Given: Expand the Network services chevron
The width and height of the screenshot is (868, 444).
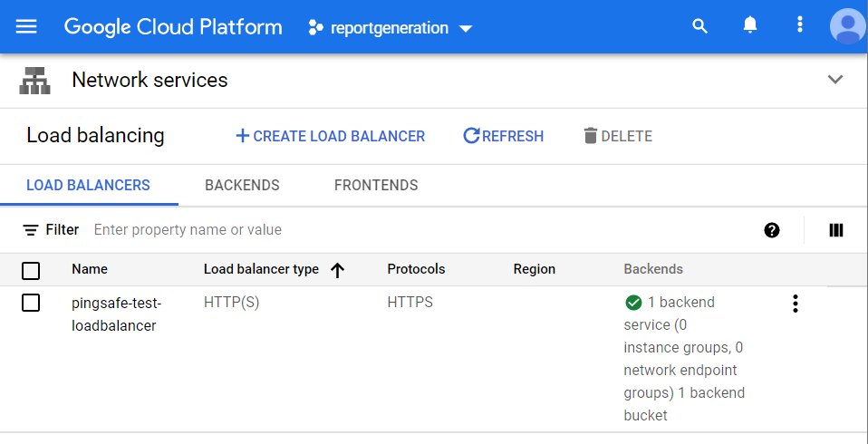Looking at the screenshot, I should coord(835,80).
